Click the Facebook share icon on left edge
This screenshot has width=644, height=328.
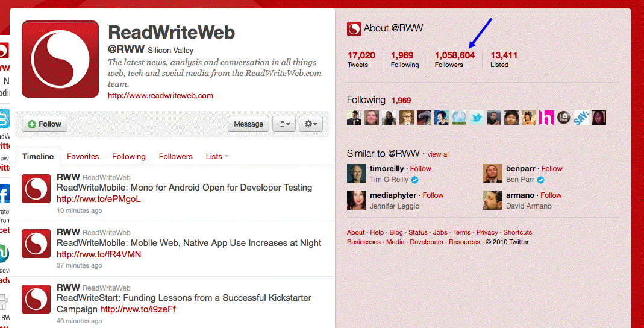pos(4,193)
